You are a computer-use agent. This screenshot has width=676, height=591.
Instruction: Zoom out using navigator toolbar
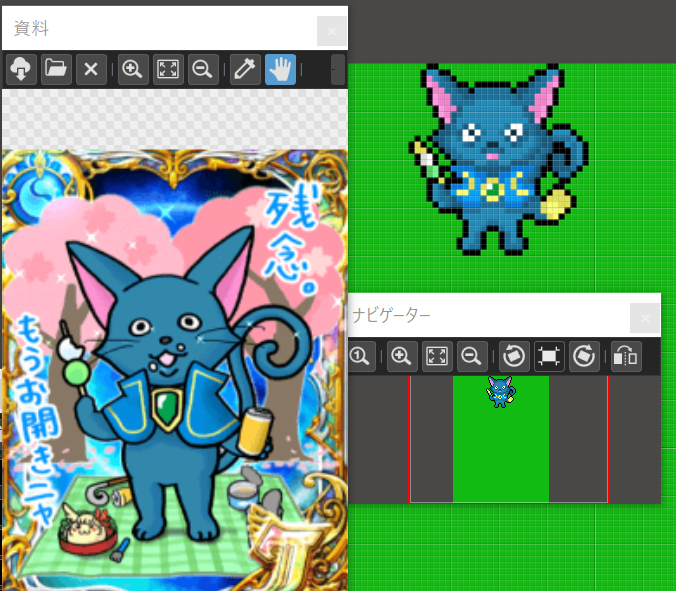point(472,356)
